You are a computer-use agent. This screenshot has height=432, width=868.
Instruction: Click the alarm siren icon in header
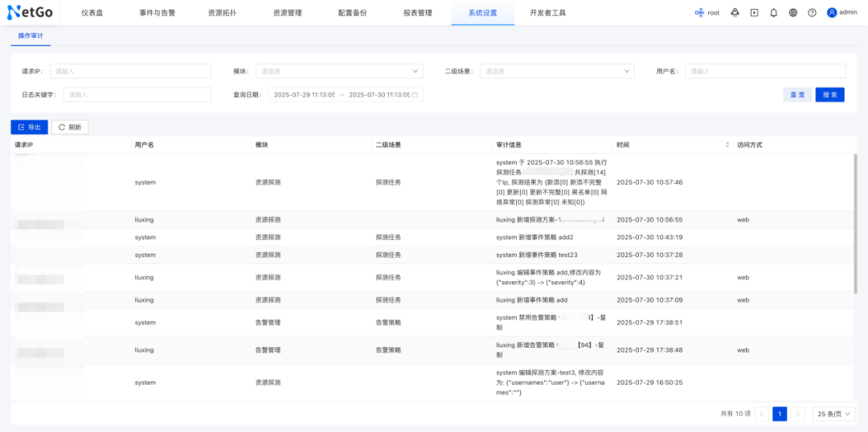pos(735,13)
